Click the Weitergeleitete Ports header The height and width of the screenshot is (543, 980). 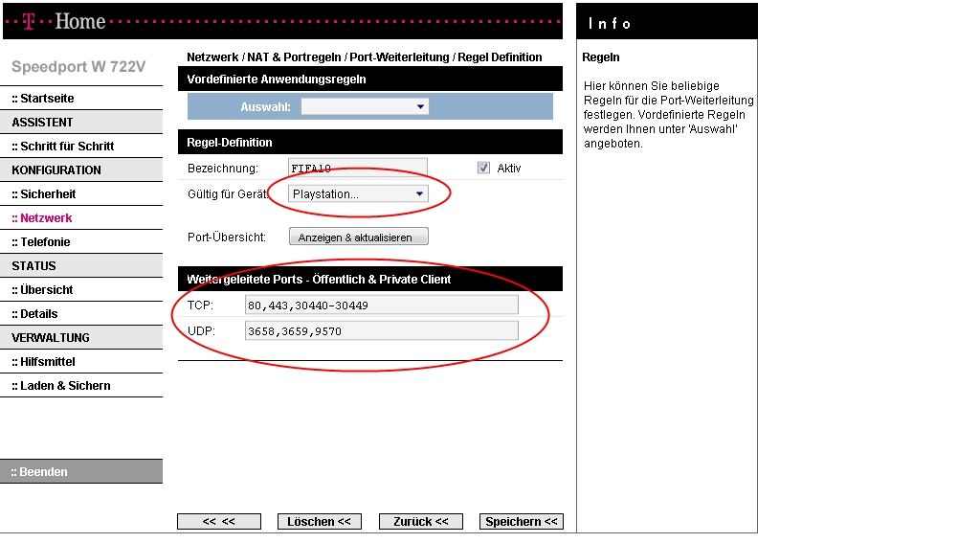[x=370, y=279]
